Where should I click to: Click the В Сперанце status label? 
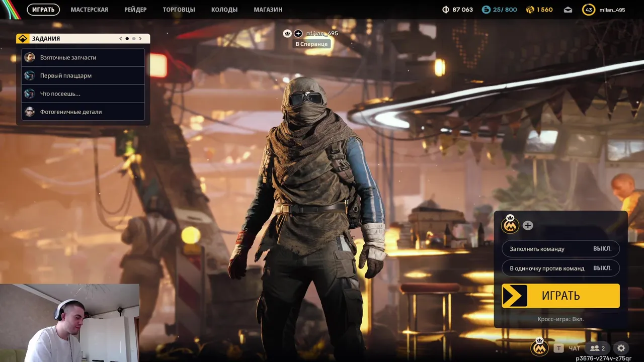[x=311, y=44]
